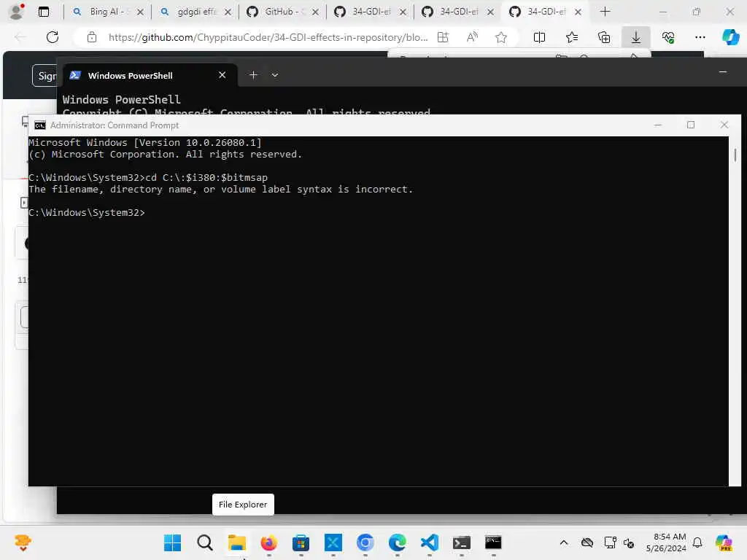Open Edge downloads panel
The image size is (747, 560).
coord(636,37)
